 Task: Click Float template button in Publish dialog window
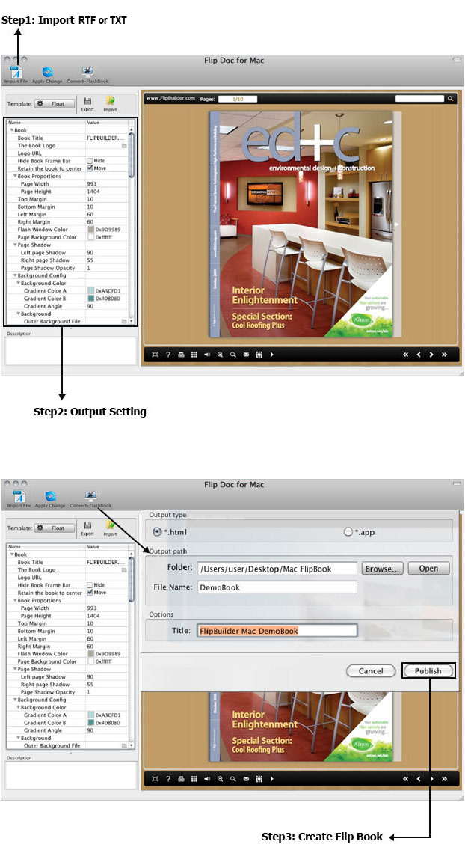(53, 528)
